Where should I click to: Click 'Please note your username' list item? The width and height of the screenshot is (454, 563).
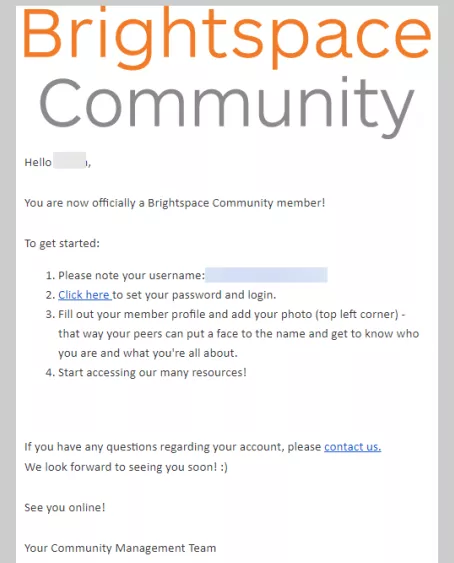click(131, 275)
